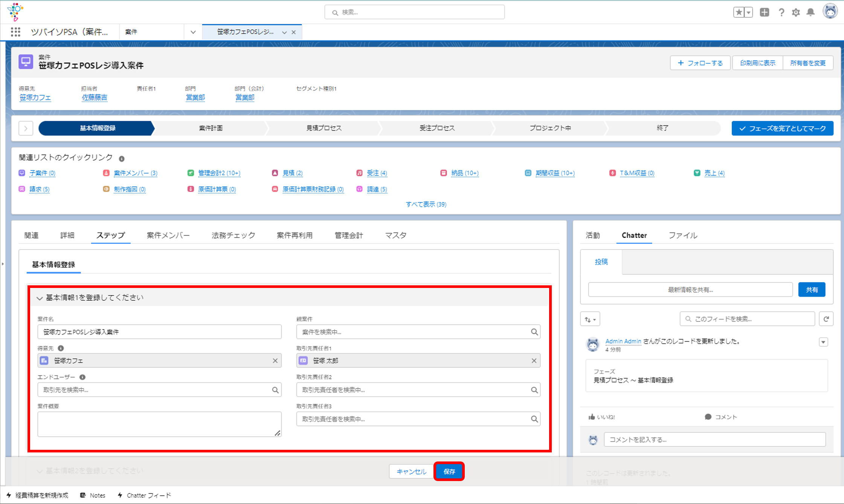Select the 見積プロセス phase in path
Screen dimensions: 844x504
[324, 128]
